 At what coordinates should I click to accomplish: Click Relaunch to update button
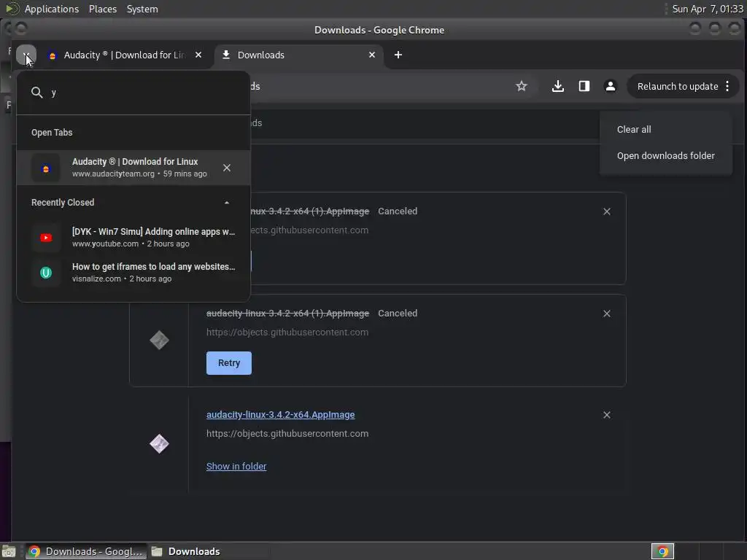[x=678, y=86]
